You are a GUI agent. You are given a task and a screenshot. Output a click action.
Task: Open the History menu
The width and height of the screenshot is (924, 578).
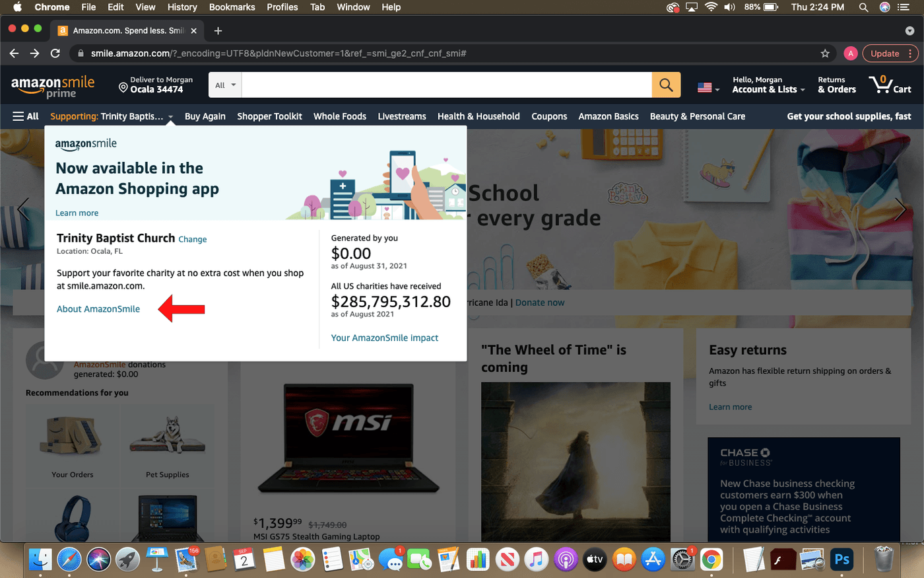pos(182,7)
